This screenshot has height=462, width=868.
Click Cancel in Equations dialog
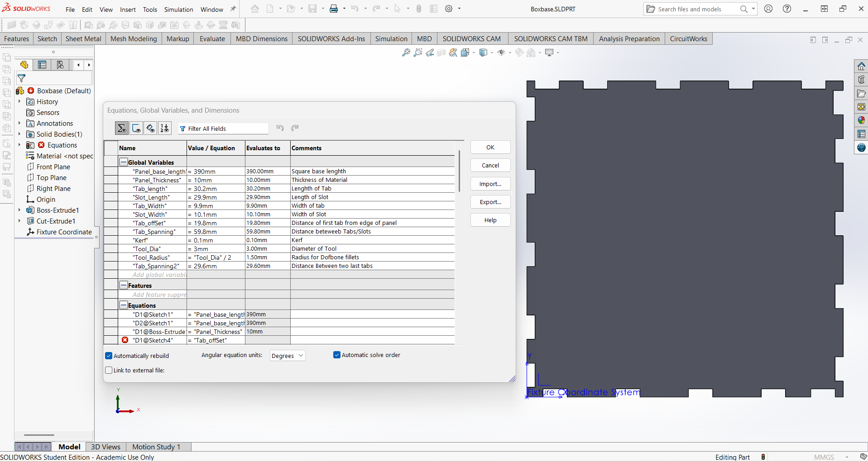tap(490, 165)
